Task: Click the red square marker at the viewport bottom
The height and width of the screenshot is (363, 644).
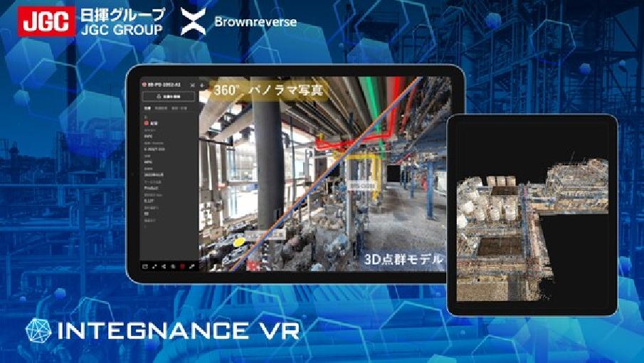Action: pos(253,266)
